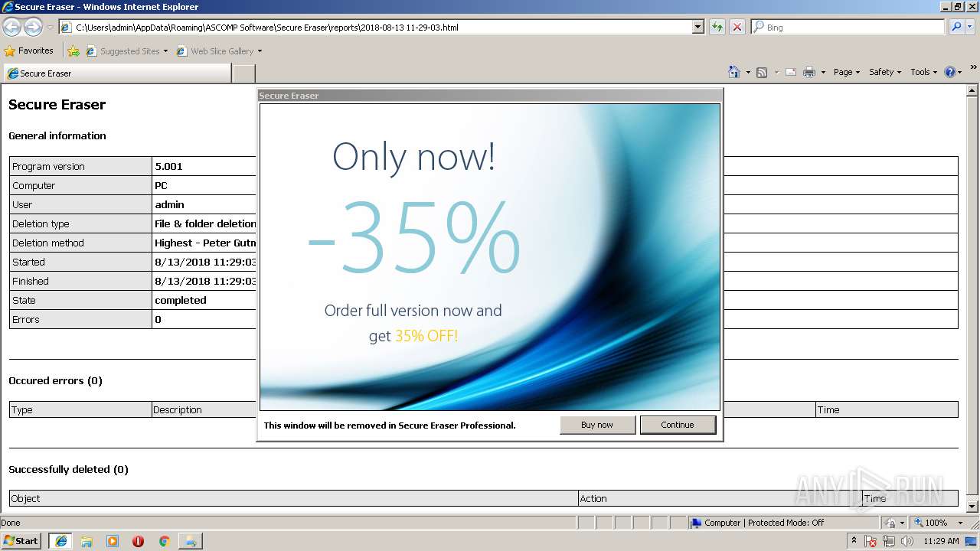Open search provider dropdown arrow
The width and height of the screenshot is (980, 551).
coord(970,28)
